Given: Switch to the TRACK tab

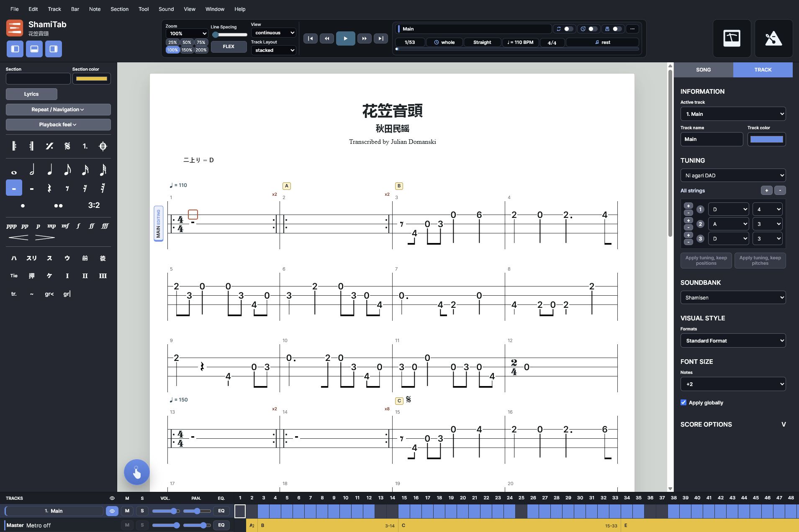Looking at the screenshot, I should 763,70.
